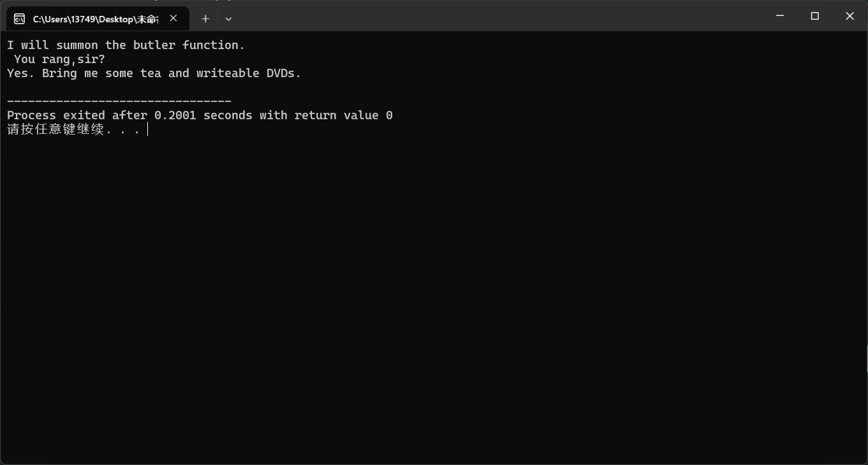Click the 'Bring me some tea' output line
The height and width of the screenshot is (465, 868).
pyautogui.click(x=154, y=73)
